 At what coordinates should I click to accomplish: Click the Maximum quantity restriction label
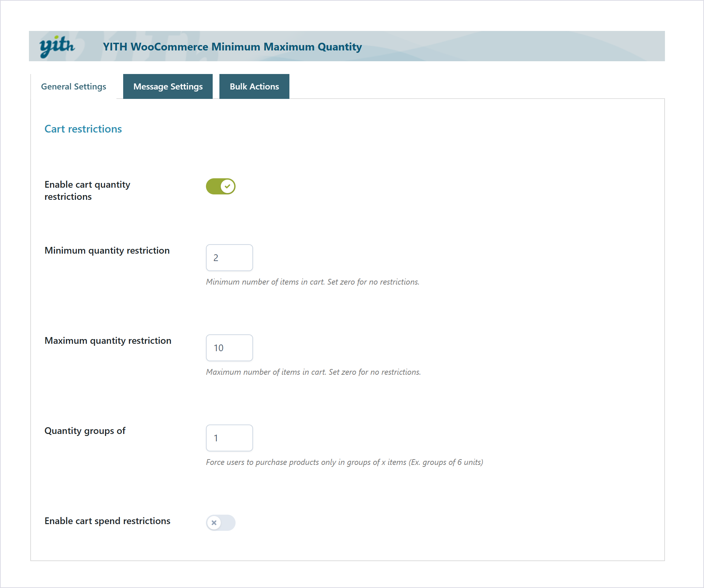pos(108,341)
